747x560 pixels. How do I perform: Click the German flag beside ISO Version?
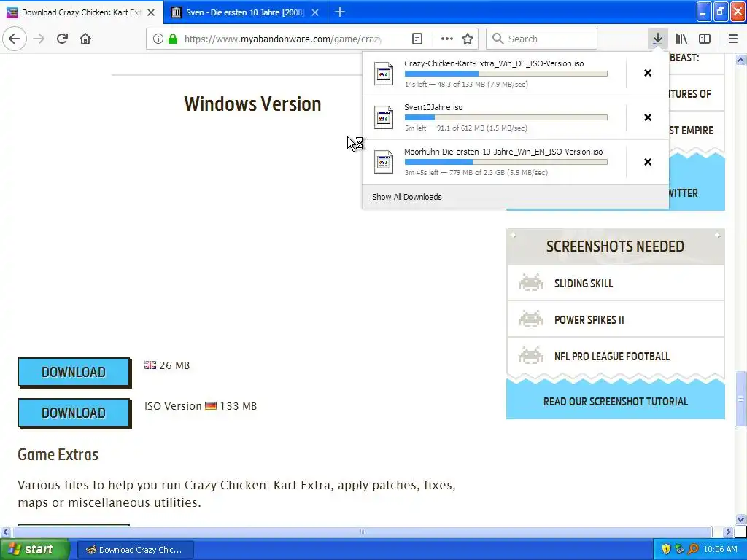coord(211,405)
